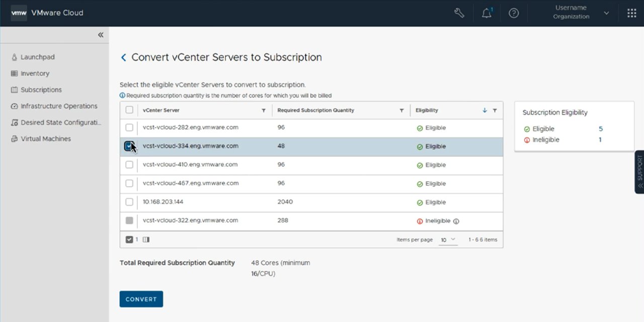Screen dimensions: 644x322
Task: Click the eligible count link 5
Action: 601,129
